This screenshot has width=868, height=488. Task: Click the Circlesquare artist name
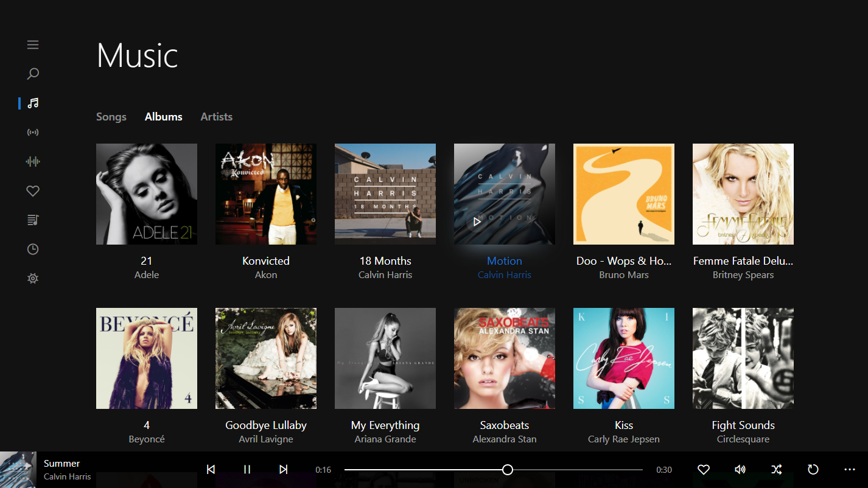[743, 439]
